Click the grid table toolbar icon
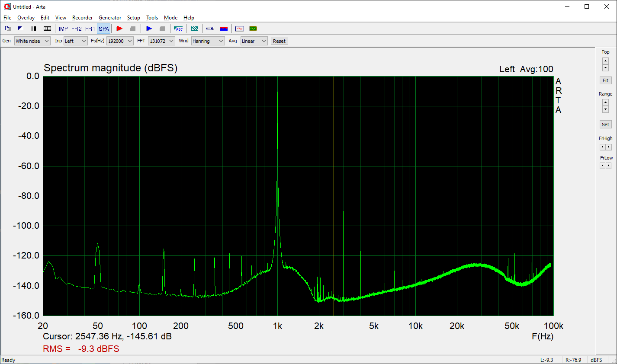This screenshot has width=617, height=364. (47, 29)
